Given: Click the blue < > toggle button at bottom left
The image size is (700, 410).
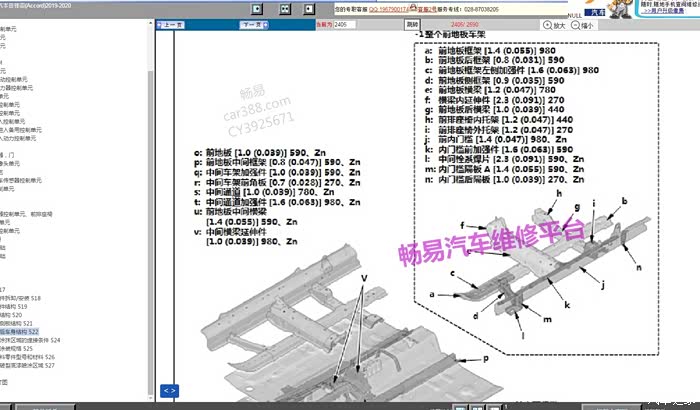Looking at the screenshot, I should [x=169, y=391].
